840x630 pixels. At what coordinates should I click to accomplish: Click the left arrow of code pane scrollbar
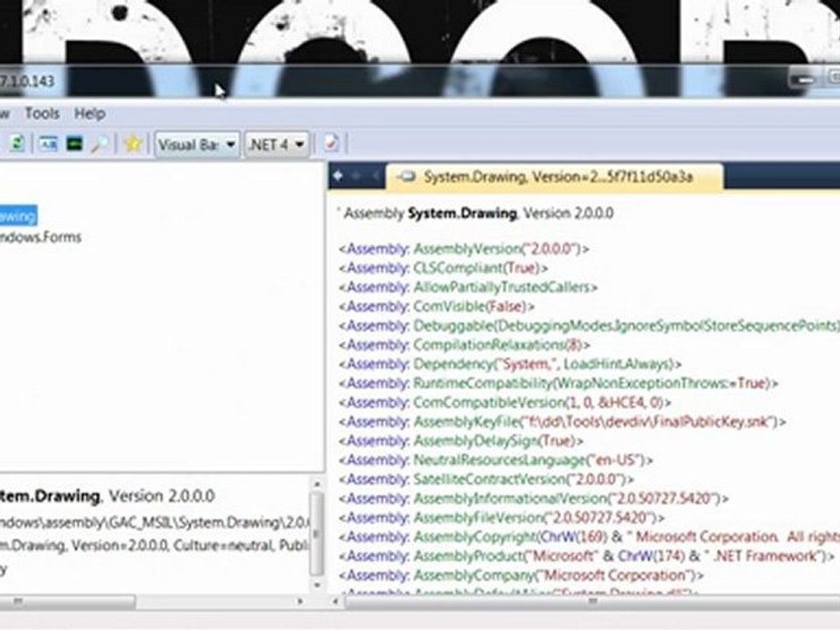[336, 602]
